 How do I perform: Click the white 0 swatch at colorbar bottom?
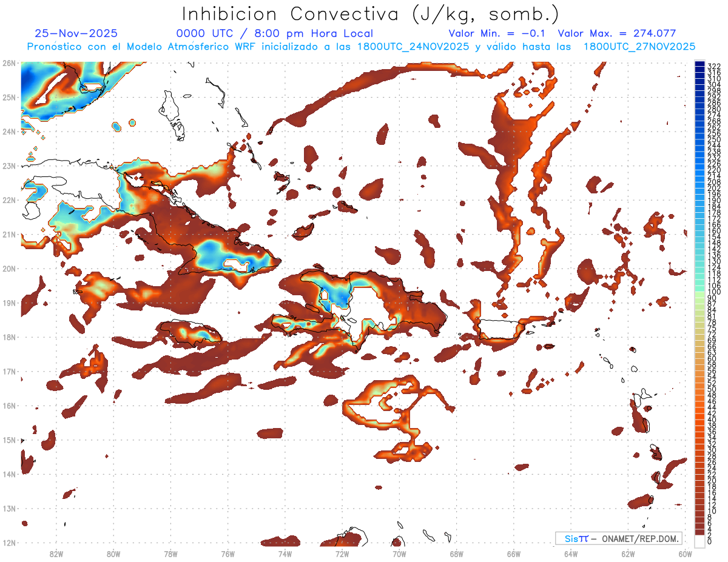pos(699,540)
